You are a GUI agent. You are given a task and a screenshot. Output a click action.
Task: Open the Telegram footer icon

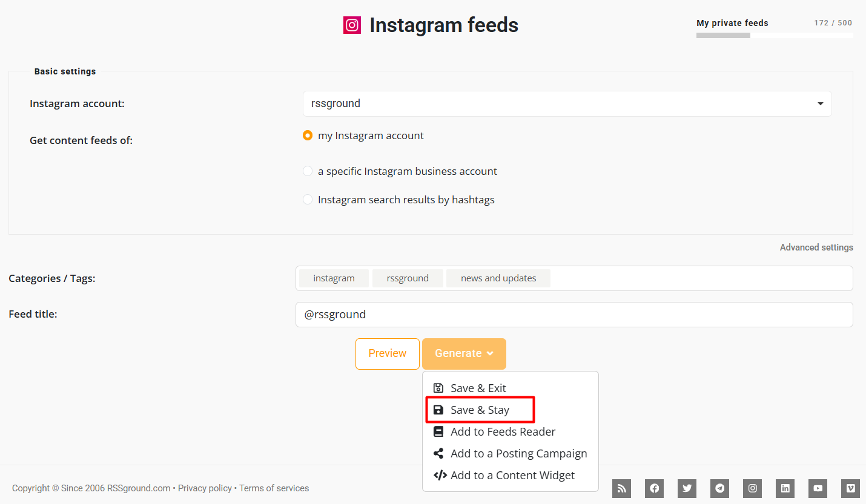(x=719, y=488)
